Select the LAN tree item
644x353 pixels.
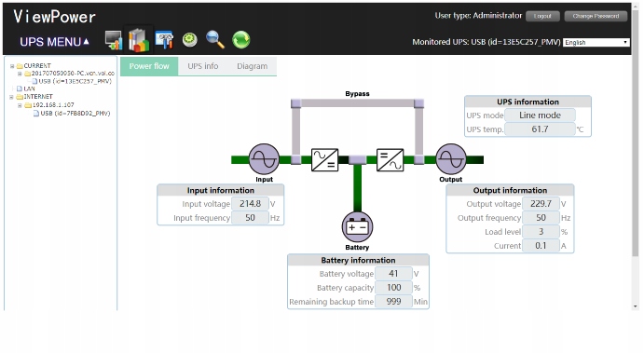click(x=29, y=88)
